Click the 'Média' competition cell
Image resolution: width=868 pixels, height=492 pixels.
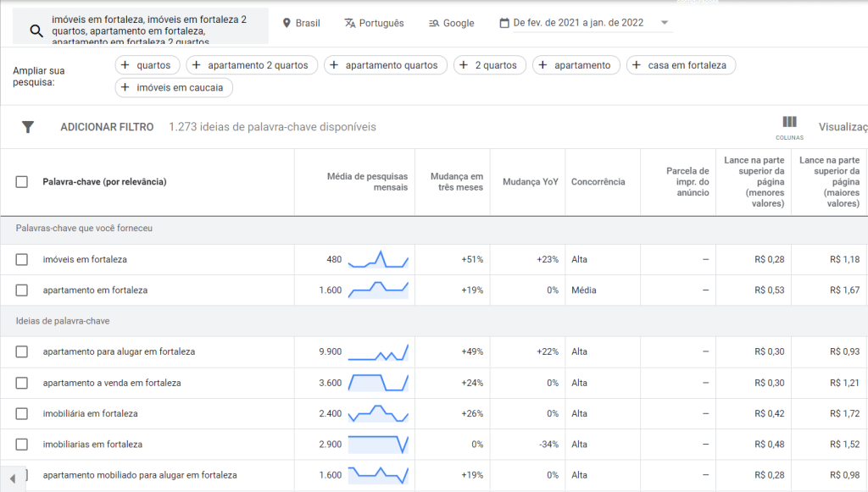(x=583, y=290)
